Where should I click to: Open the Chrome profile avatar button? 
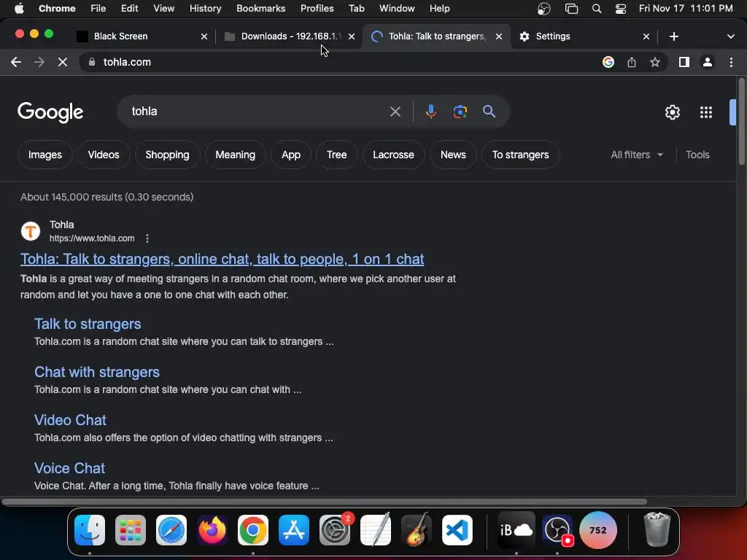click(x=708, y=62)
